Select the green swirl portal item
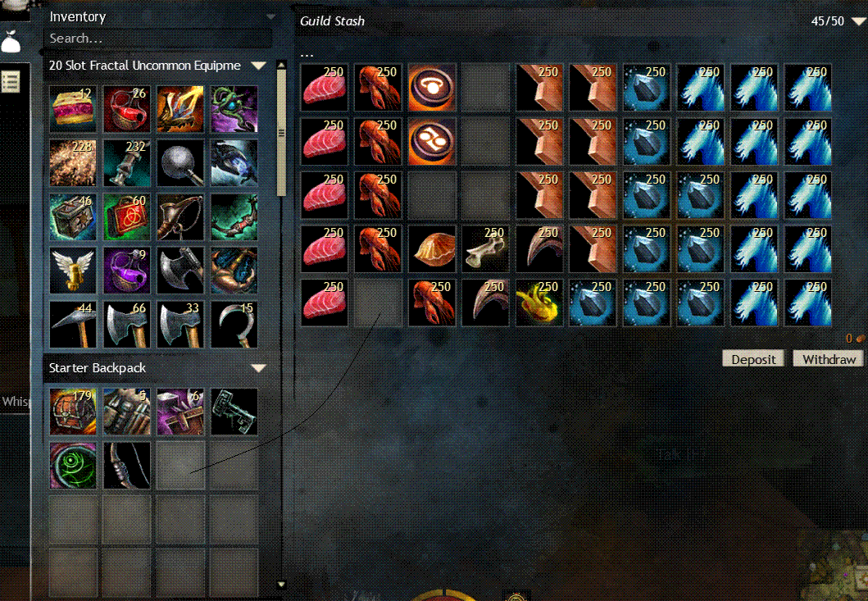 [x=72, y=465]
